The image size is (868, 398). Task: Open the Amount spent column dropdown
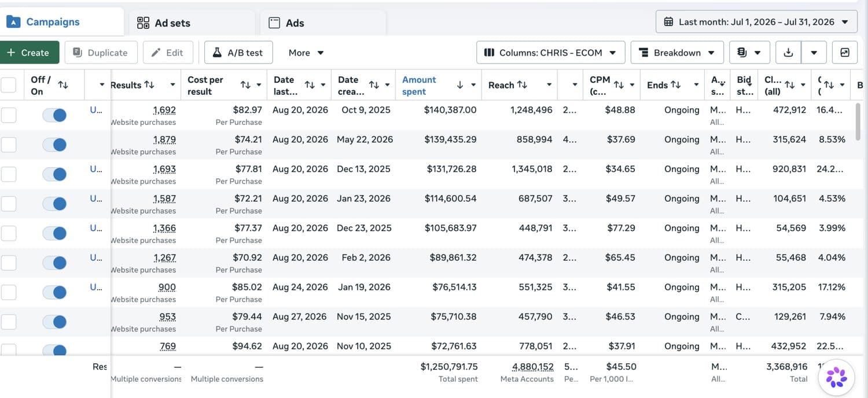click(x=473, y=85)
